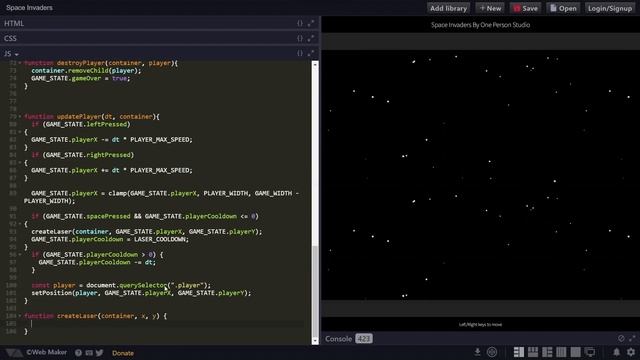
Task: Click the email support icon
Action: (x=89, y=353)
